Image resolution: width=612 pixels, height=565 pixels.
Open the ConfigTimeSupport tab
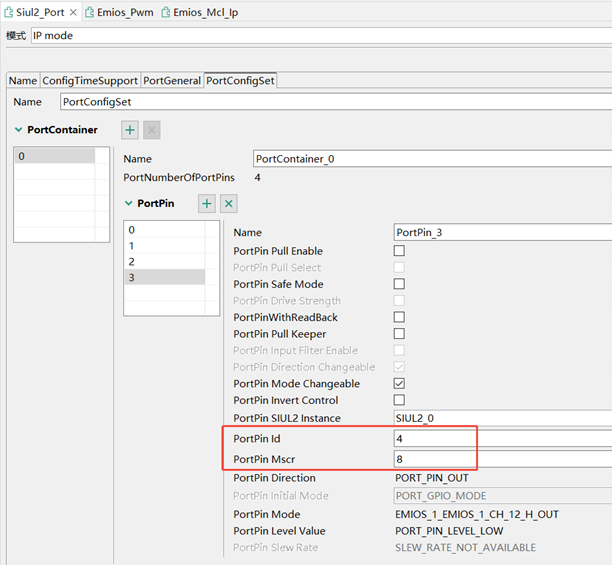pos(90,80)
